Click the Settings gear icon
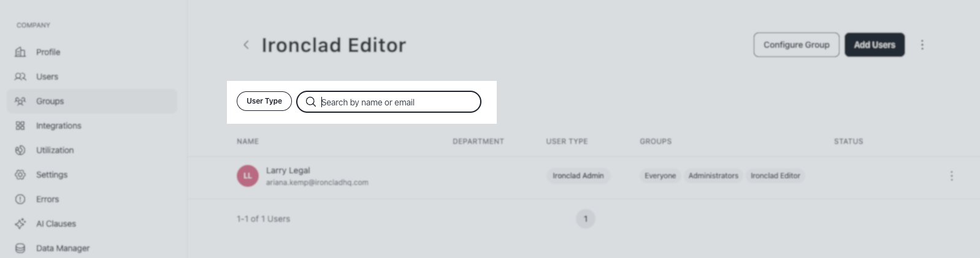Screen dimensions: 980x258 20,175
